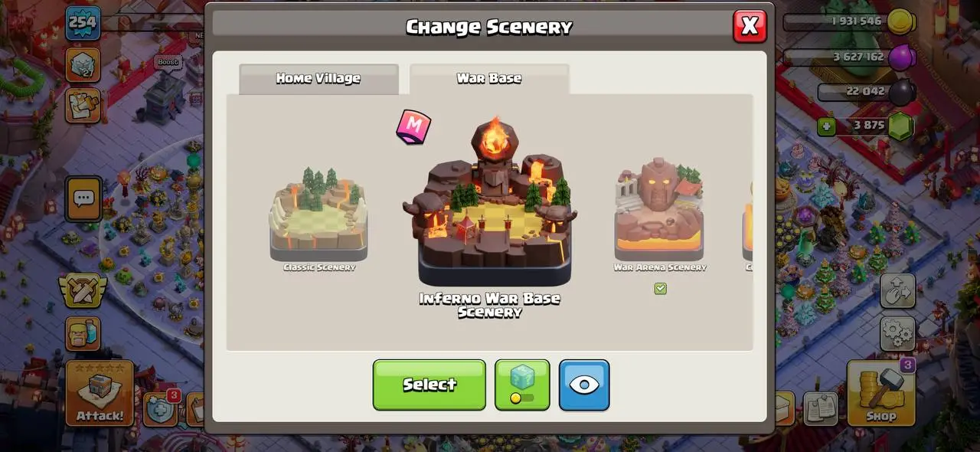
Task: Click the green plus next to gems
Action: pyautogui.click(x=826, y=126)
